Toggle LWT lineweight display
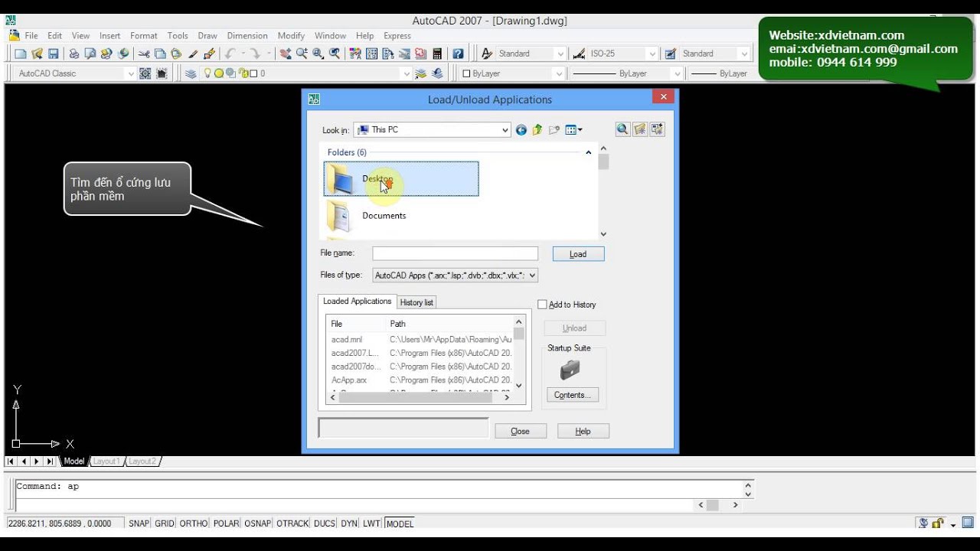Viewport: 980px width, 551px height. pyautogui.click(x=371, y=523)
